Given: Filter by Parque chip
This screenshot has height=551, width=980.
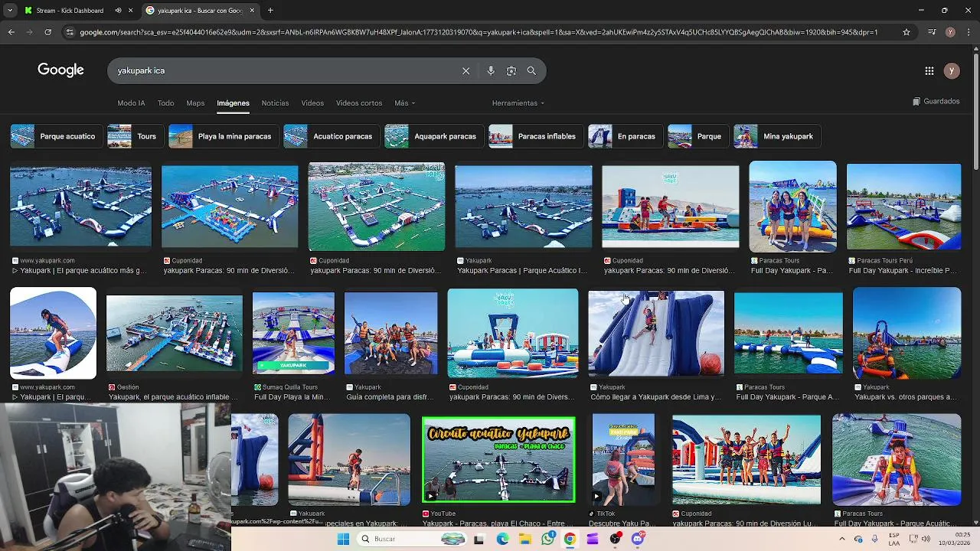Looking at the screenshot, I should pos(697,136).
